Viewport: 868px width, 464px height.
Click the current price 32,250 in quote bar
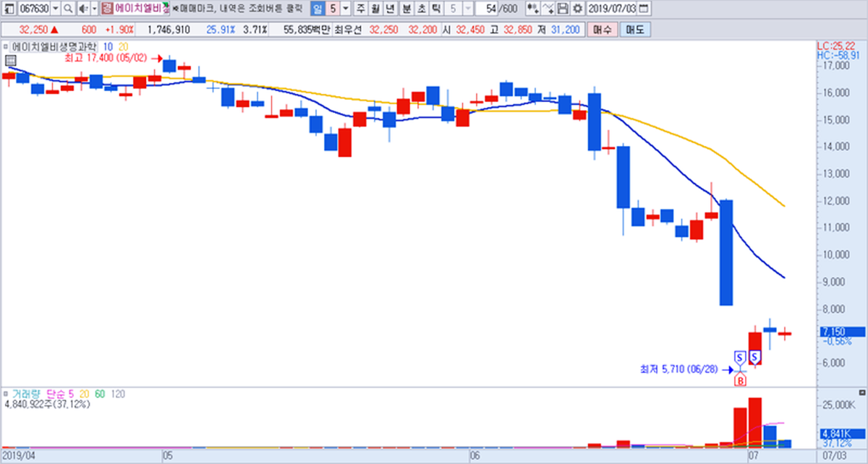pos(33,30)
